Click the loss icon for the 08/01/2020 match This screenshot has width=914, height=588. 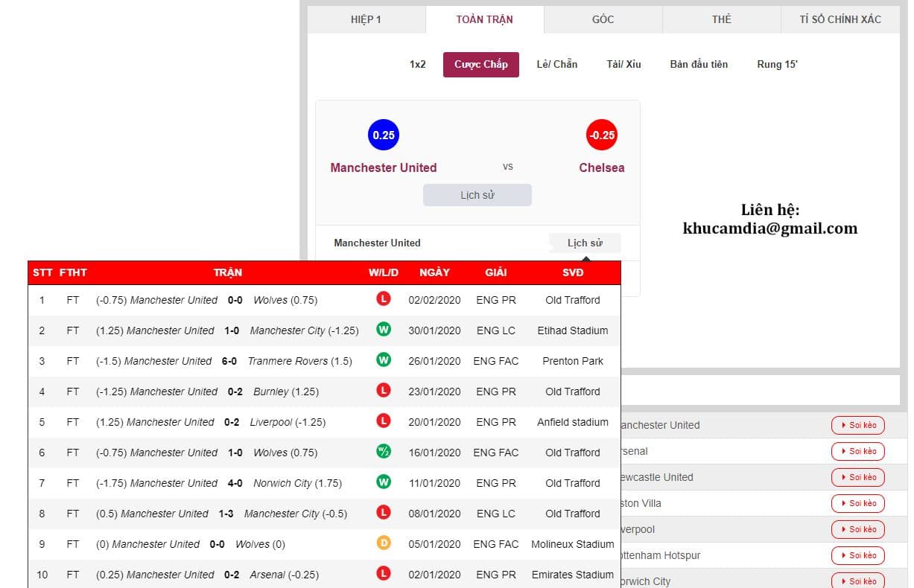(x=384, y=513)
